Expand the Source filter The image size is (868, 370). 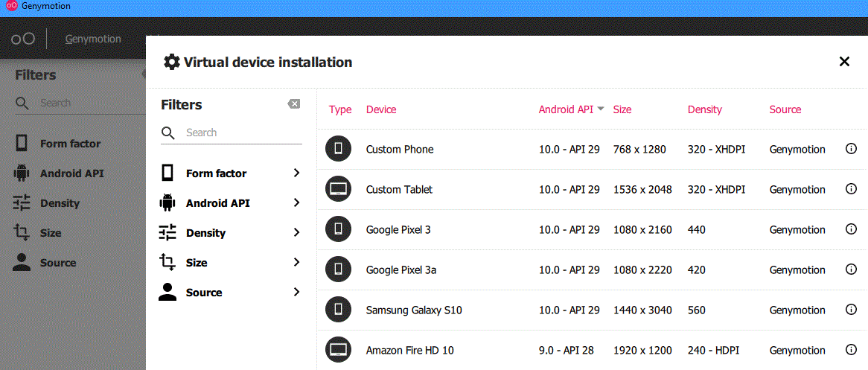tap(230, 293)
